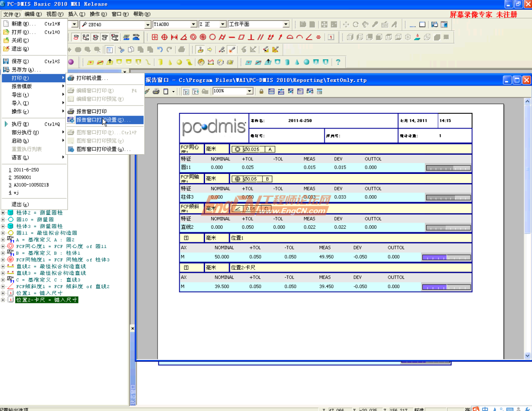Click the scissors cut icon

pyautogui.click(x=121, y=50)
